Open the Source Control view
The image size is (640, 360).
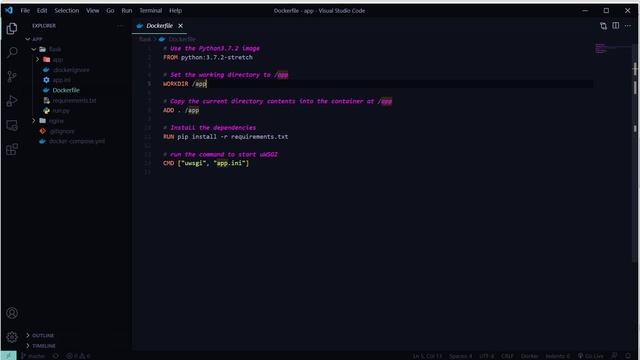click(12, 76)
